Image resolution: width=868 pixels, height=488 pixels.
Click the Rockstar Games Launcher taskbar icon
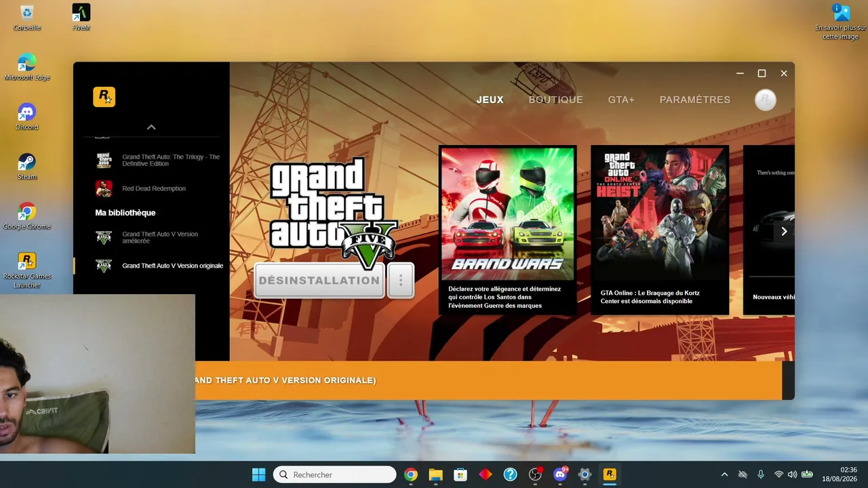coord(610,474)
